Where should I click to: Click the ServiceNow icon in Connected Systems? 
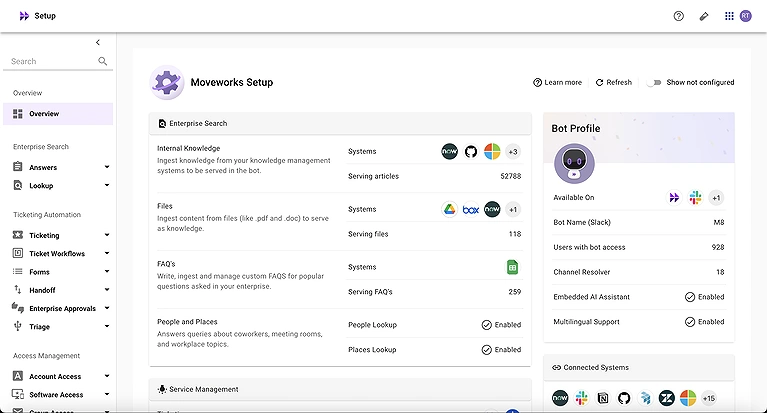coord(560,398)
